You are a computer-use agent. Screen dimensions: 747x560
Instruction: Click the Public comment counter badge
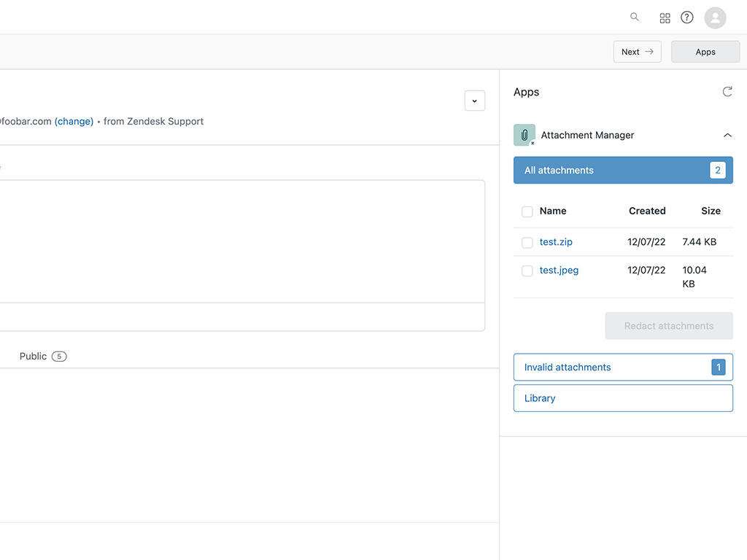click(x=59, y=356)
